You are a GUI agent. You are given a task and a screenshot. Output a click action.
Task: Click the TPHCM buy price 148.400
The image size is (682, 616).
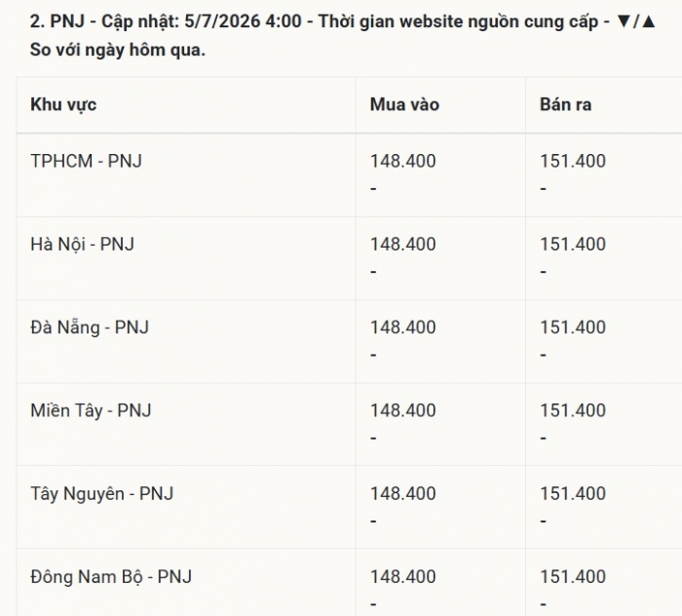pos(402,161)
